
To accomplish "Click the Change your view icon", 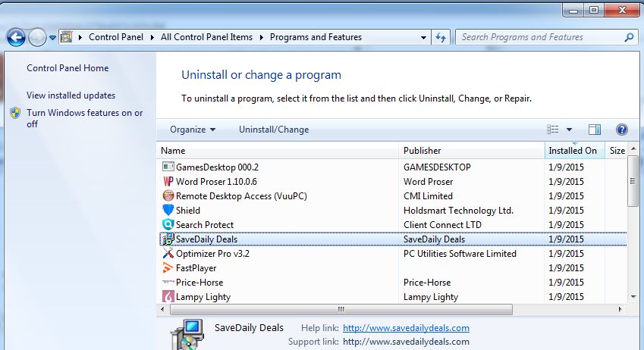I will pyautogui.click(x=553, y=130).
